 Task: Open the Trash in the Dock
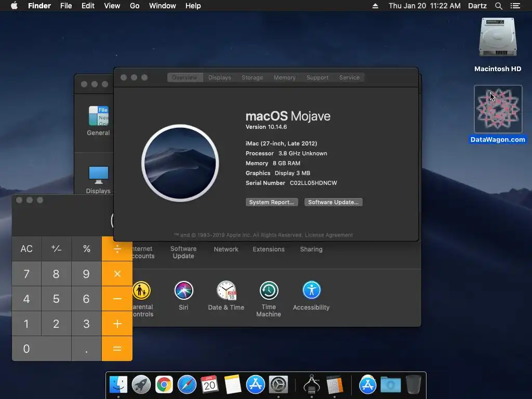click(x=413, y=385)
